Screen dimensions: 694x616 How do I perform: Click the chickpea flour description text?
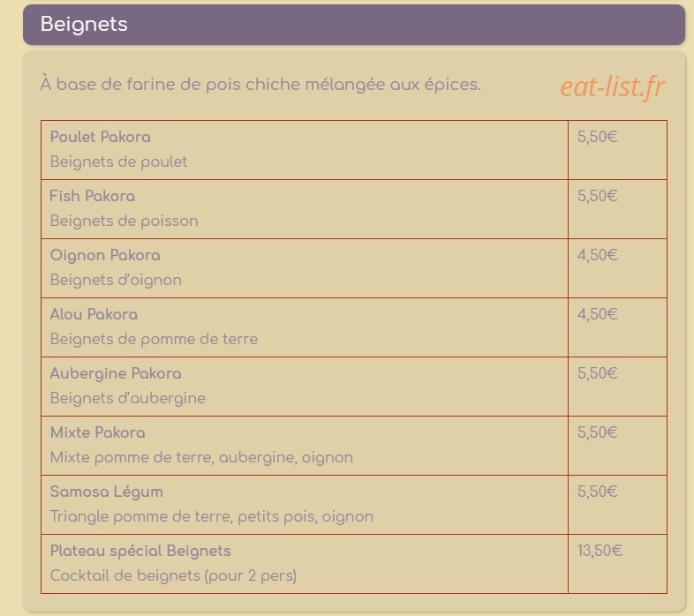click(260, 84)
